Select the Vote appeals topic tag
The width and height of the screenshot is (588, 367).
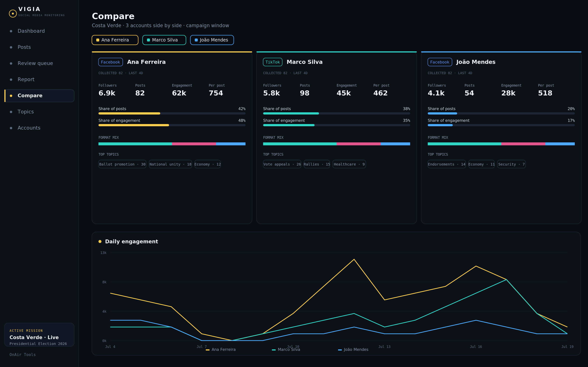282,164
